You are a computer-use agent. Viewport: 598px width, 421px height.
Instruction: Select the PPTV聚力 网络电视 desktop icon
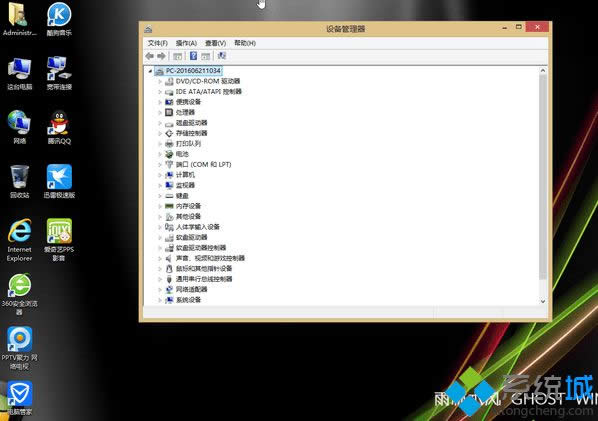tap(19, 349)
